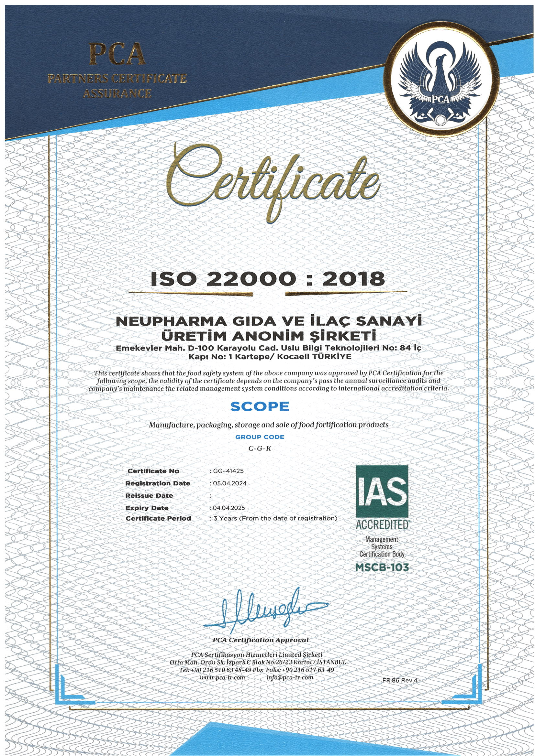Click the group code value 'C-G-K'
Screen dimensions: 535x756
(x=260, y=448)
